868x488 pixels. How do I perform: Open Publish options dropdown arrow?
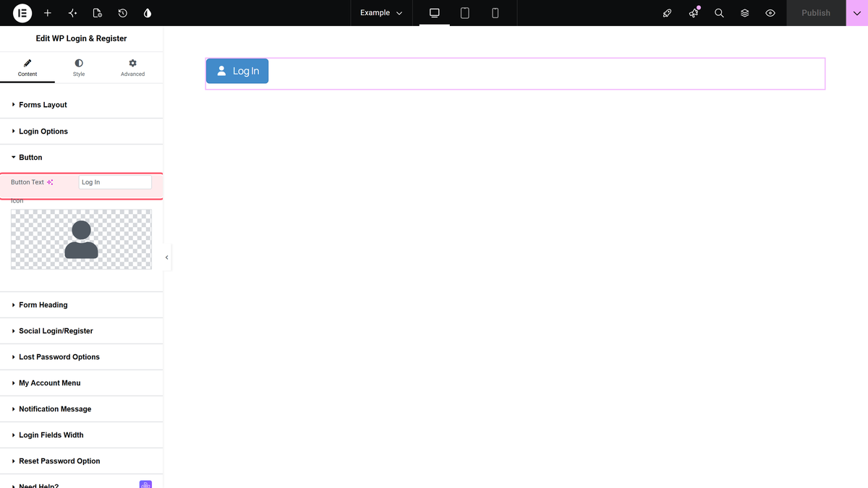[857, 13]
